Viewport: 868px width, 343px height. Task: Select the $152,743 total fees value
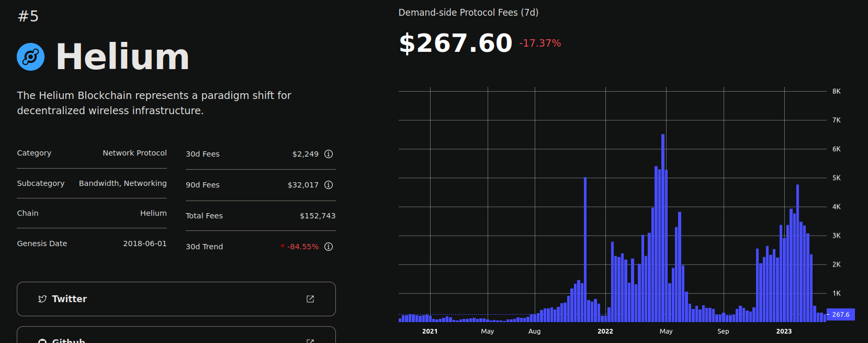(x=318, y=216)
